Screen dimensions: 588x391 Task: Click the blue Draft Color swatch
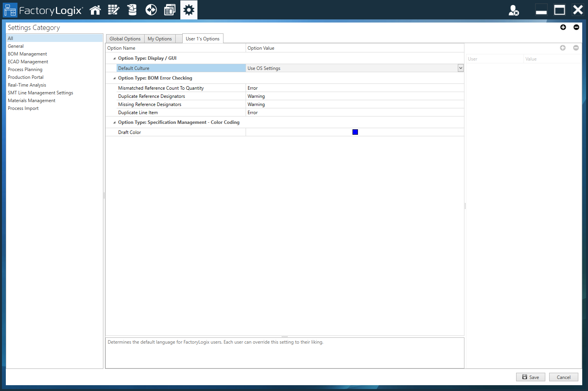point(355,132)
